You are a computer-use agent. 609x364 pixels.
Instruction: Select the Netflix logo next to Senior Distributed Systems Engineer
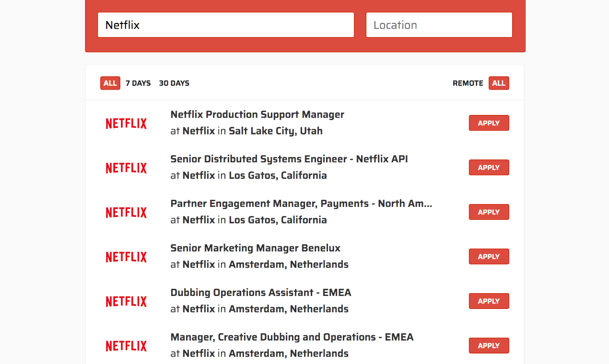point(126,168)
